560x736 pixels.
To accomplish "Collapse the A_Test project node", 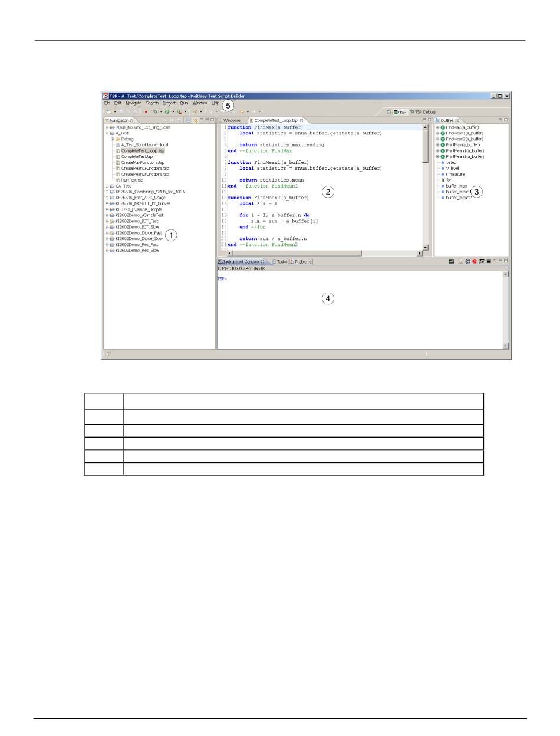I will (x=107, y=133).
